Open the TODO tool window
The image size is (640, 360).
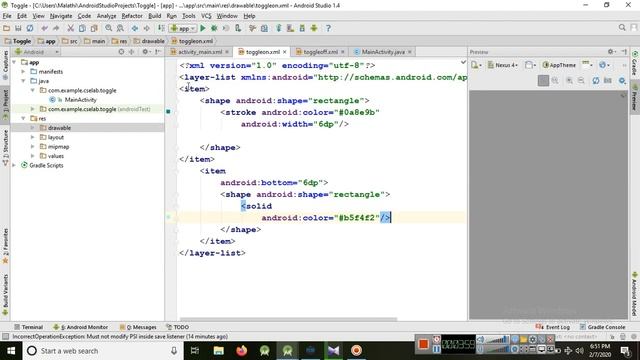click(178, 327)
